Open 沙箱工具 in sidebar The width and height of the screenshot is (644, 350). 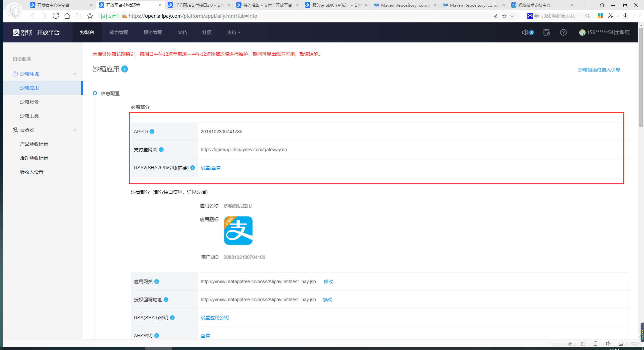[x=29, y=116]
